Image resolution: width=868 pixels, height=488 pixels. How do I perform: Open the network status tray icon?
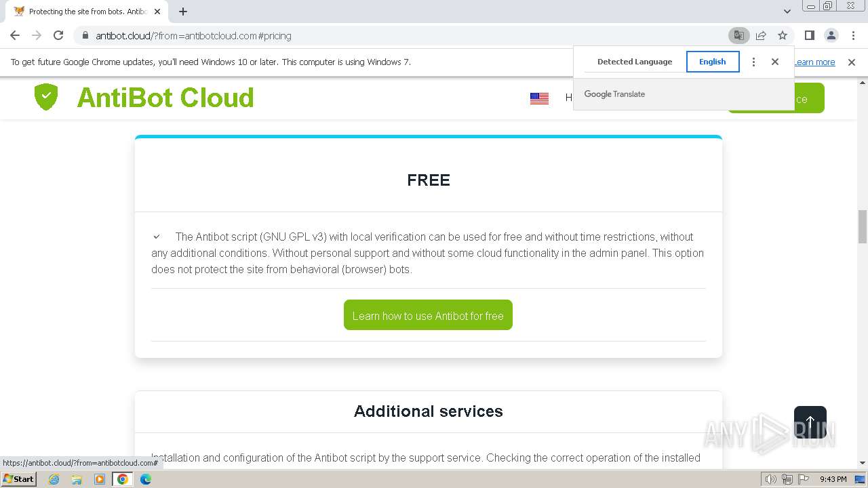pos(787,479)
